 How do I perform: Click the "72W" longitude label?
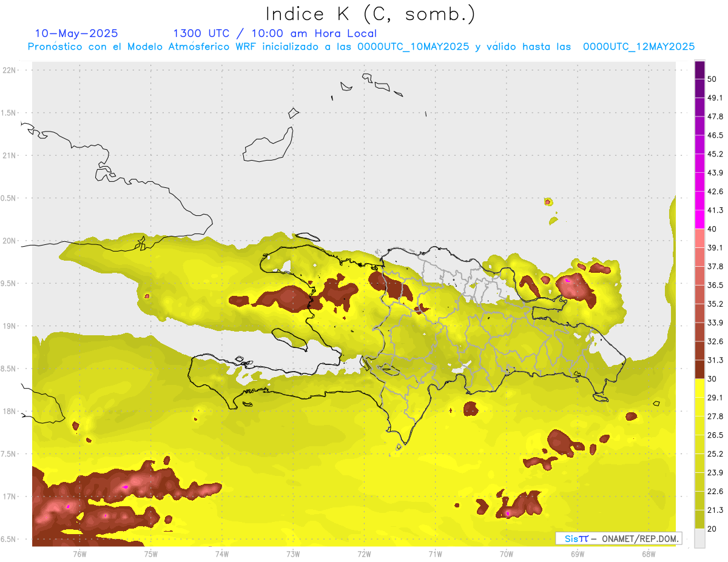pyautogui.click(x=364, y=554)
